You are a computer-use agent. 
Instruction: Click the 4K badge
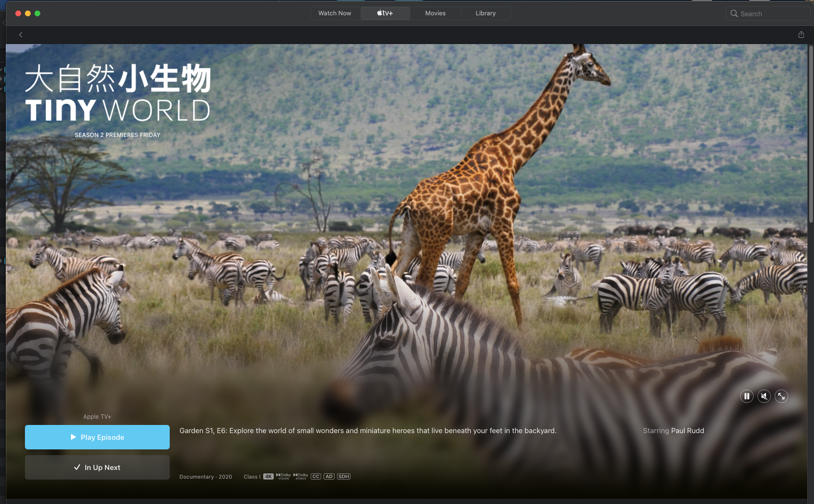tap(268, 477)
